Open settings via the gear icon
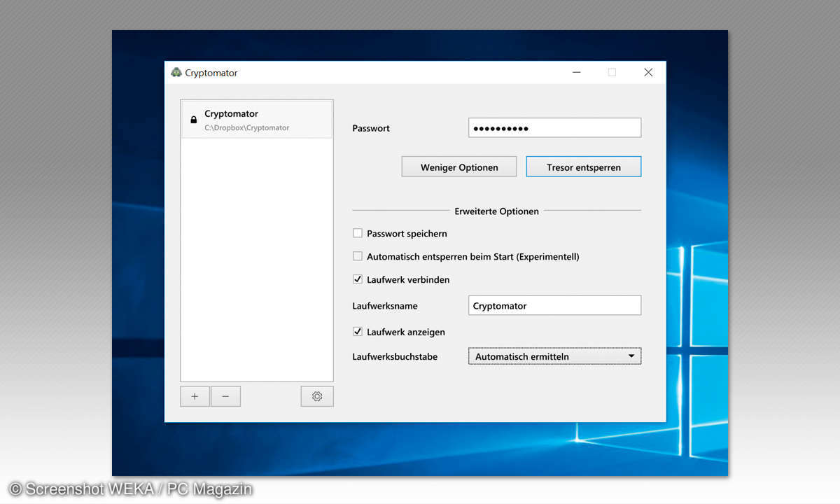Image resolution: width=840 pixels, height=504 pixels. [317, 396]
